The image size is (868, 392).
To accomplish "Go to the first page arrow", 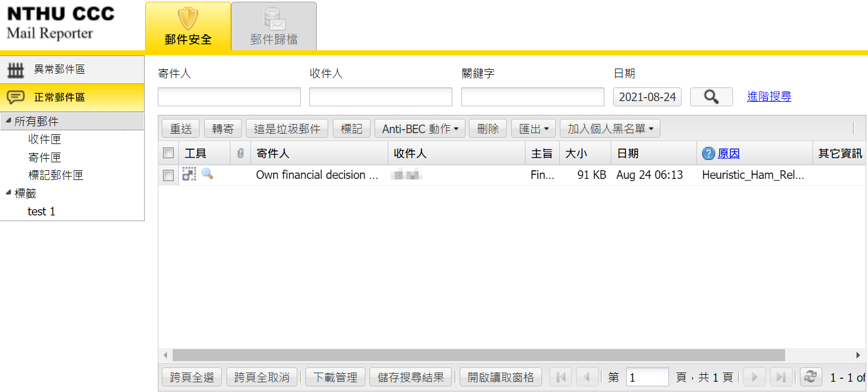I will click(560, 377).
